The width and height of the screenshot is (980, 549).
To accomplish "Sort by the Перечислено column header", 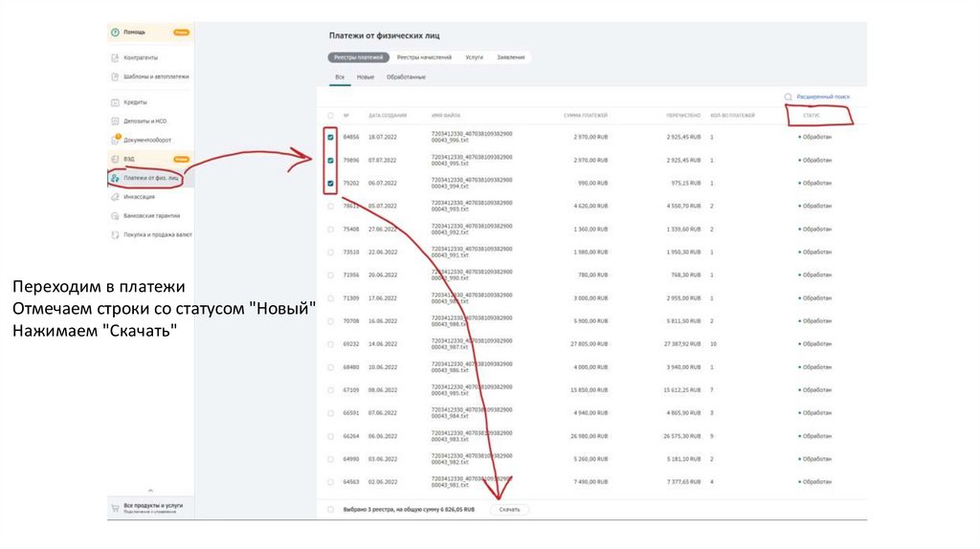I will pyautogui.click(x=683, y=116).
